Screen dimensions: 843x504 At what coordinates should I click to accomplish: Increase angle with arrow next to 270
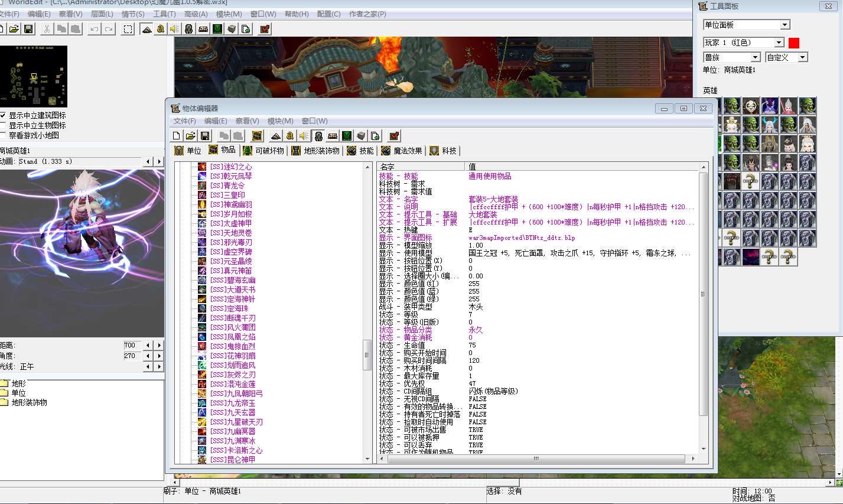pyautogui.click(x=159, y=356)
